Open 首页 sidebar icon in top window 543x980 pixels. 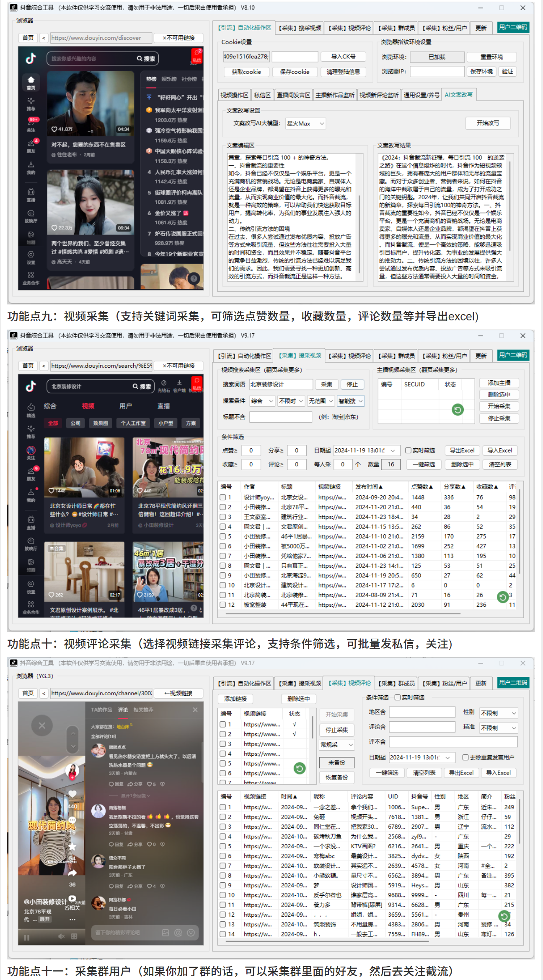click(31, 82)
